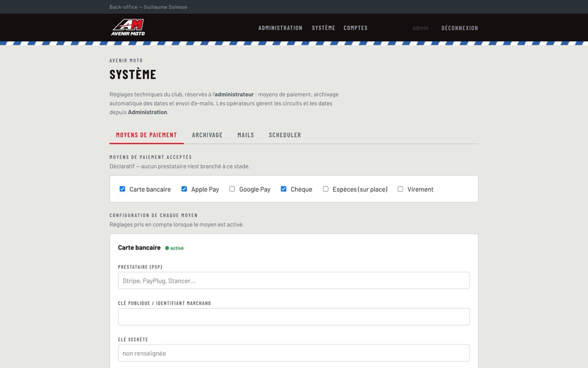Uncheck the Carte bancaire checkbox
The width and height of the screenshot is (588, 368).
pos(122,189)
